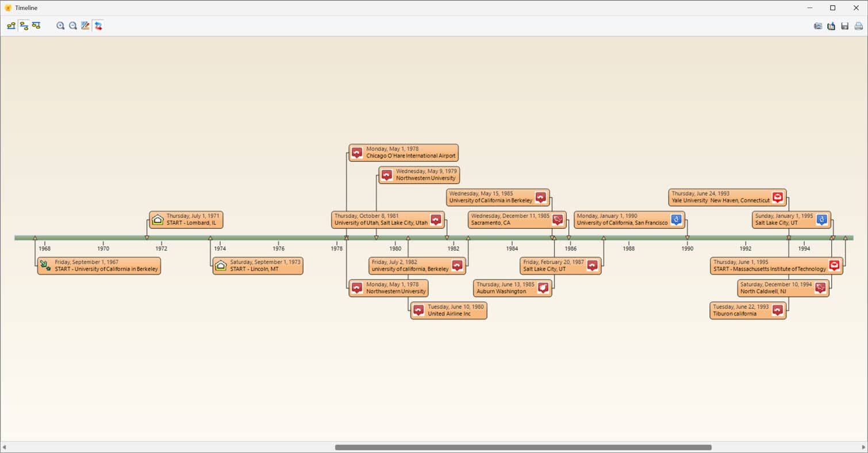Click the phone icon on Tiburon california event

point(777,310)
